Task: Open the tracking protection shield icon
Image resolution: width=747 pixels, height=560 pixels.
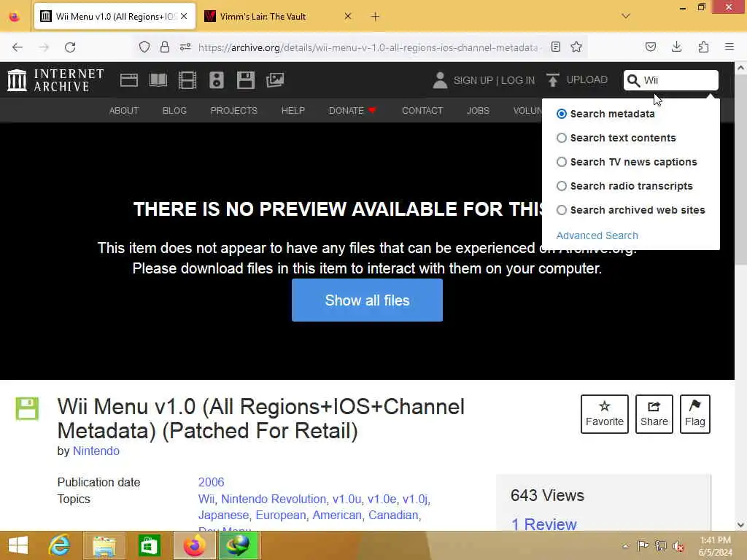Action: pyautogui.click(x=144, y=47)
